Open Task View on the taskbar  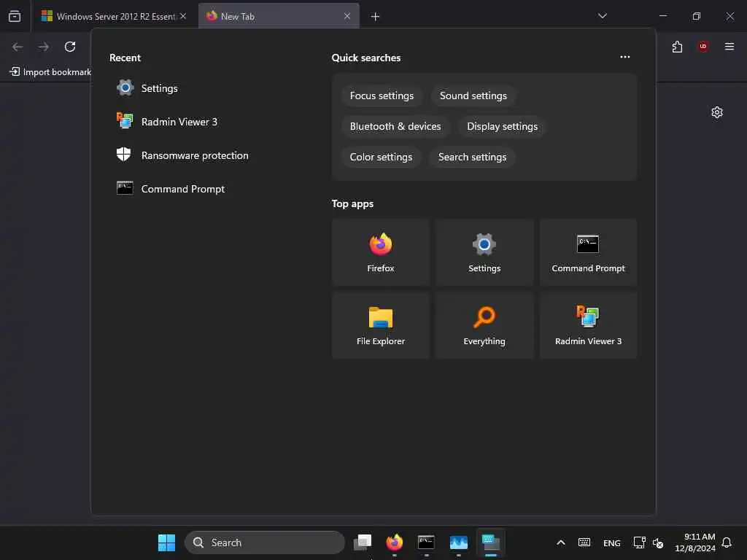coord(363,542)
